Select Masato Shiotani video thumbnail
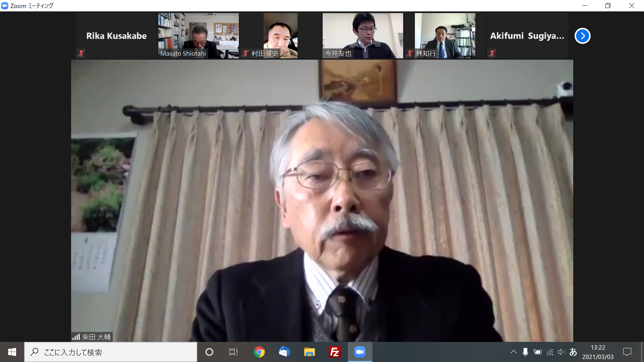The width and height of the screenshot is (644, 362). (199, 36)
